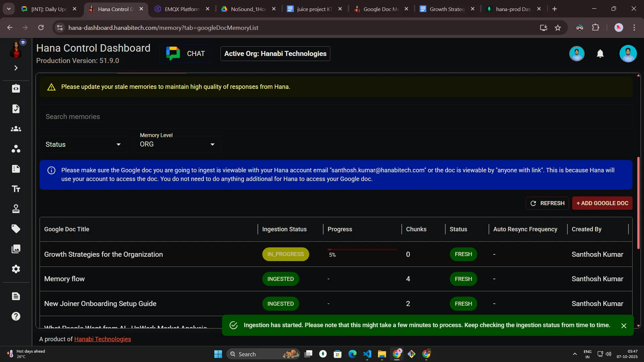The height and width of the screenshot is (362, 644).
Task: Click the REFRESH button
Action: tap(547, 203)
